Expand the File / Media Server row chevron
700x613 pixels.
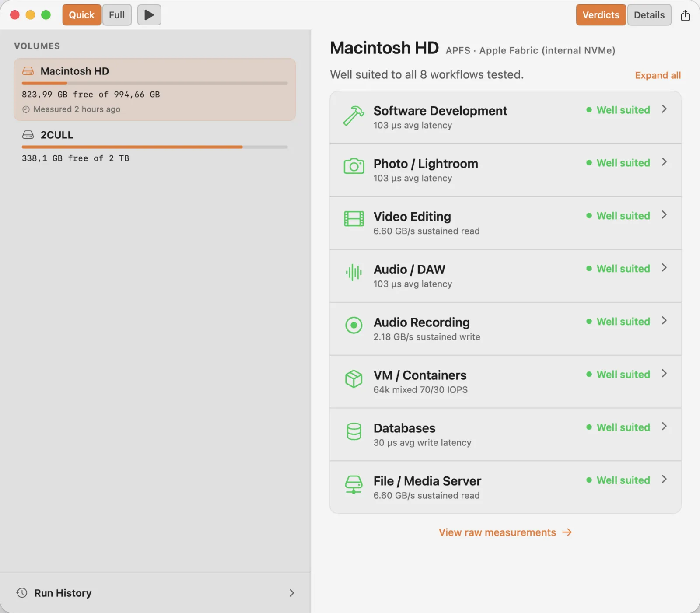[x=664, y=480]
